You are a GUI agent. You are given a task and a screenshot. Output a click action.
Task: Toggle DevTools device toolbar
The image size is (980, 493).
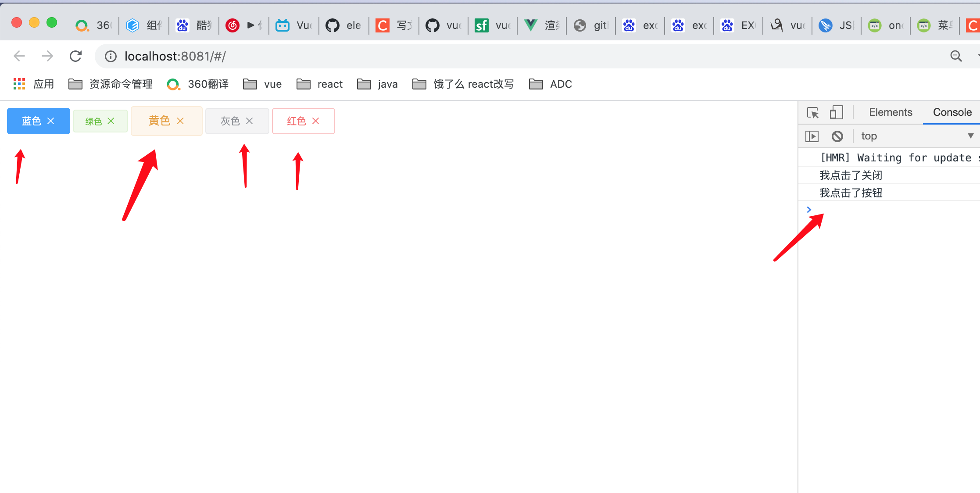tap(837, 113)
